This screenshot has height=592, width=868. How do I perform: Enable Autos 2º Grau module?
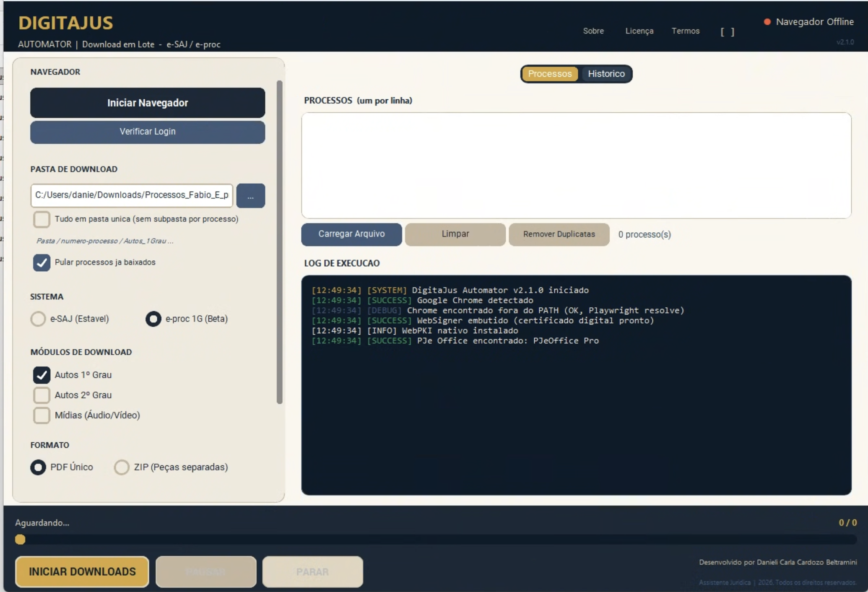(x=42, y=395)
